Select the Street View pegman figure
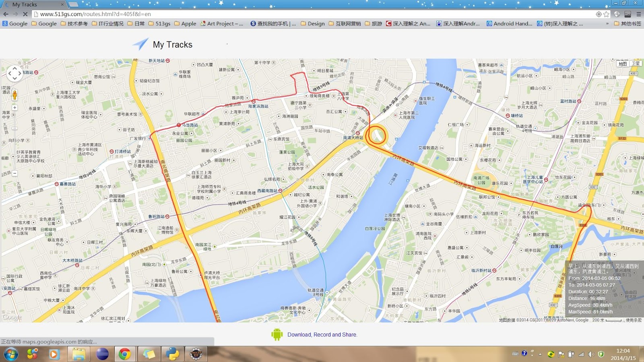This screenshot has height=362, width=644. click(14, 95)
